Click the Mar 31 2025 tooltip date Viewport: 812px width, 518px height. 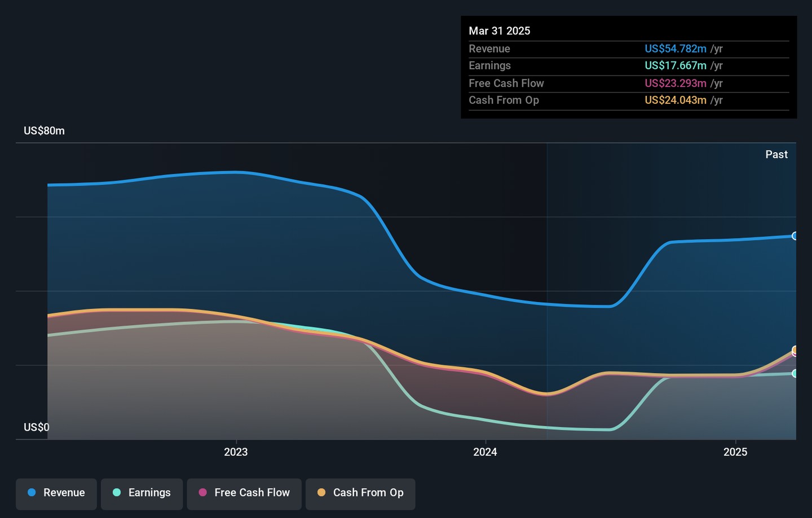(499, 31)
